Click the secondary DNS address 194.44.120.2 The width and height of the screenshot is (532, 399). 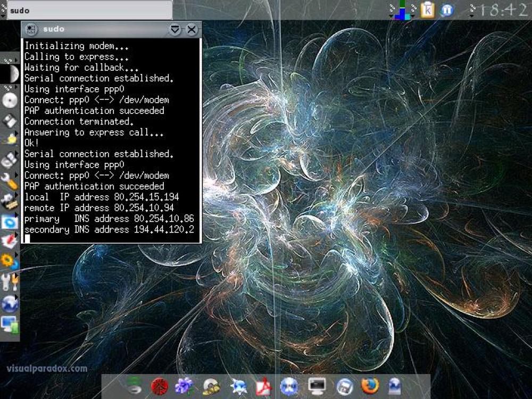pos(164,230)
